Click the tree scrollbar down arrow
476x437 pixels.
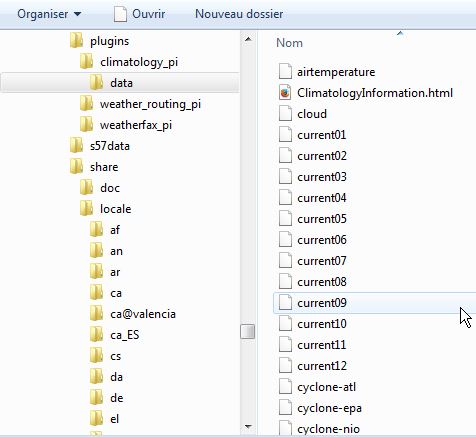click(248, 426)
